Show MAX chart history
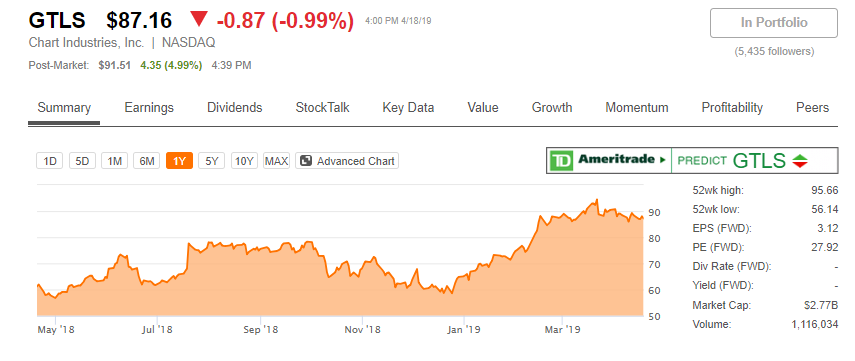The image size is (855, 361). pyautogui.click(x=276, y=161)
